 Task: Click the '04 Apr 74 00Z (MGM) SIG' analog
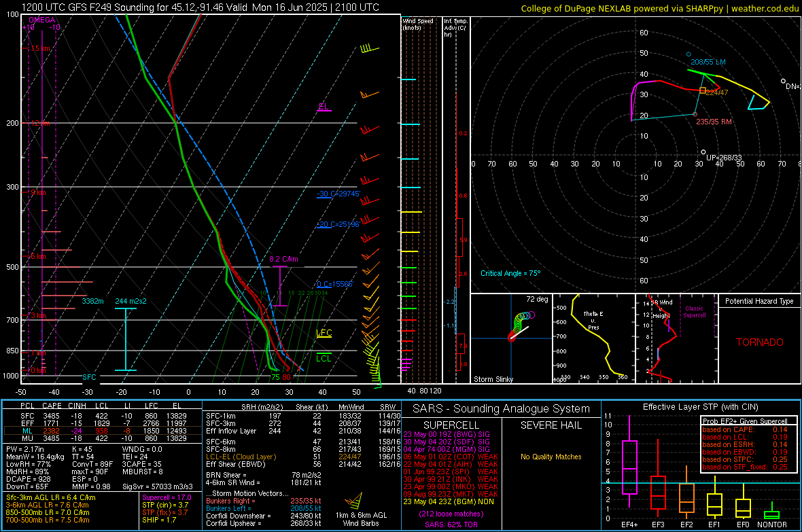click(x=447, y=449)
